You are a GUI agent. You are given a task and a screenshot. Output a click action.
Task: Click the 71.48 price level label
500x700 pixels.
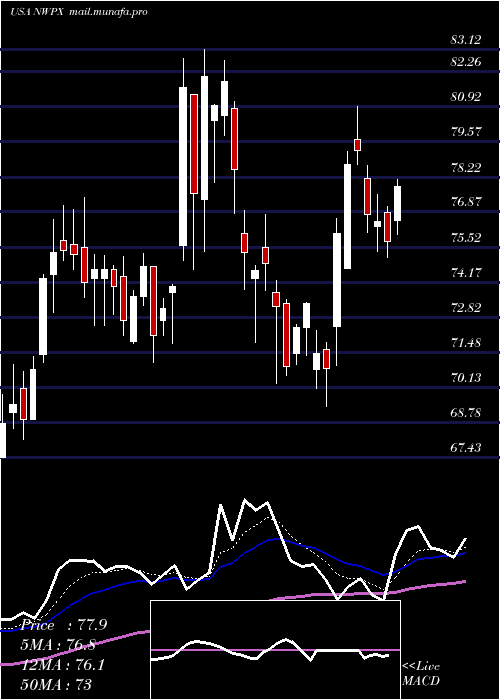(466, 342)
